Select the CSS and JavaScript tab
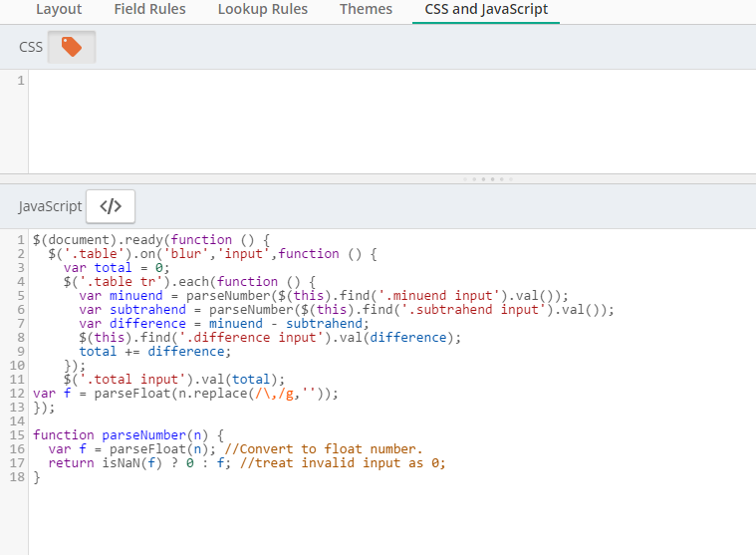The image size is (756, 555). click(x=485, y=10)
